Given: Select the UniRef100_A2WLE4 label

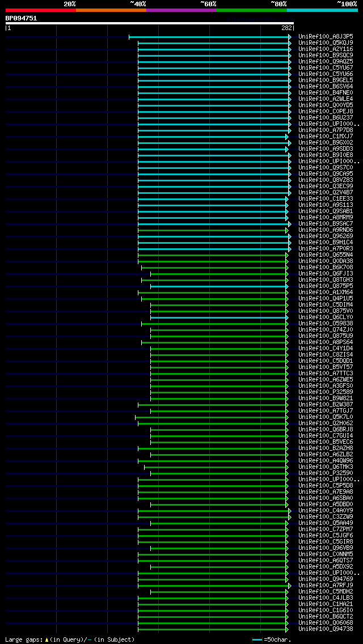Looking at the screenshot, I should (x=326, y=99).
